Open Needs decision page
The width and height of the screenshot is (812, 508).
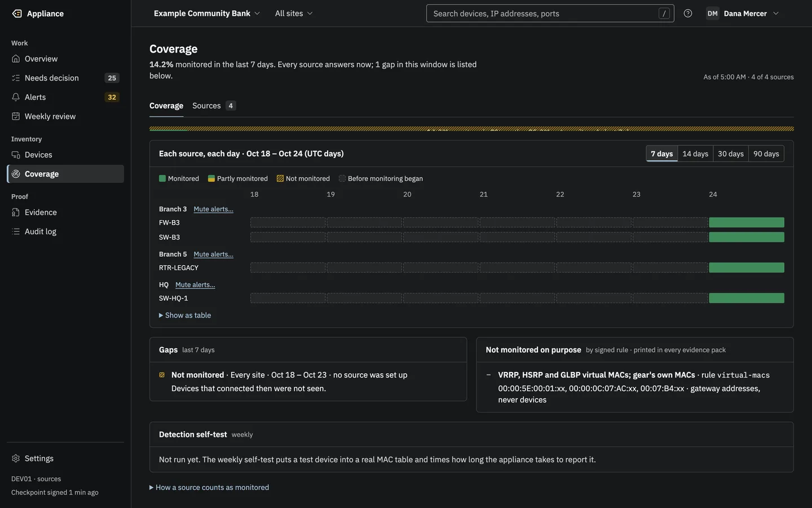(65, 78)
